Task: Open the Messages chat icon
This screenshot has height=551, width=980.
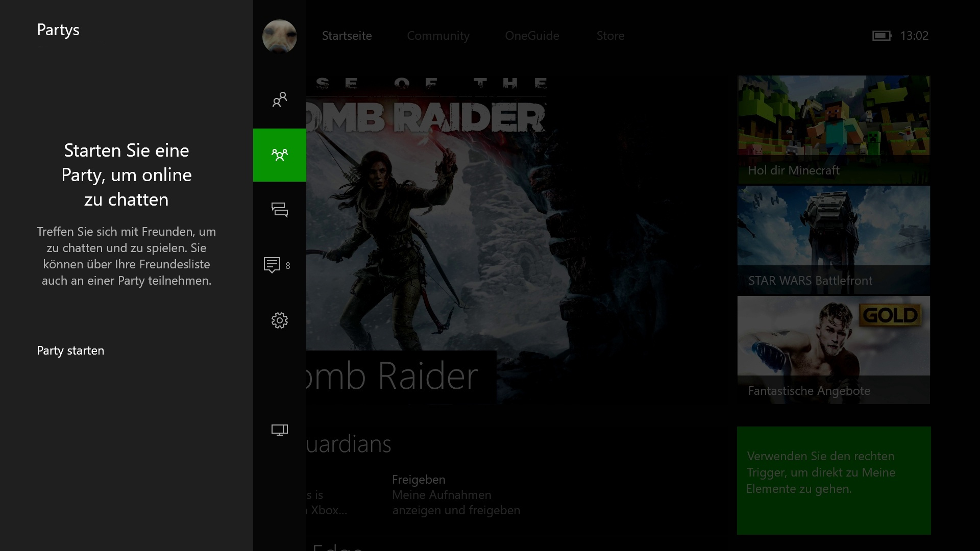Action: coord(279,210)
